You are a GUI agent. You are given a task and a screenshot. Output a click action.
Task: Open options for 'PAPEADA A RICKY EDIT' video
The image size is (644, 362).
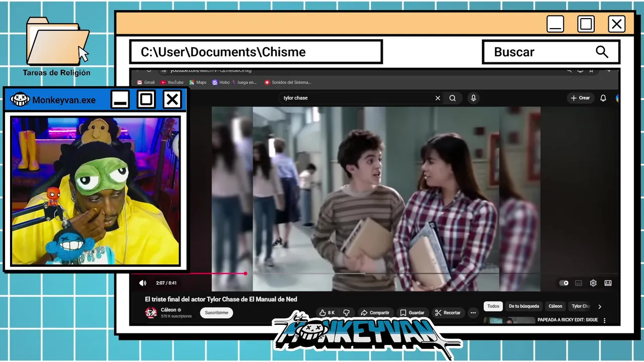point(604,320)
